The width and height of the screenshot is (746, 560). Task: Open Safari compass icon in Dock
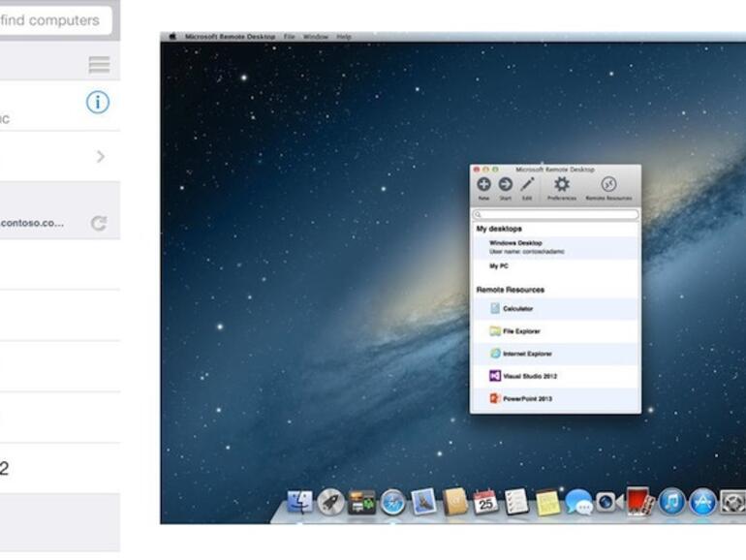click(x=392, y=503)
